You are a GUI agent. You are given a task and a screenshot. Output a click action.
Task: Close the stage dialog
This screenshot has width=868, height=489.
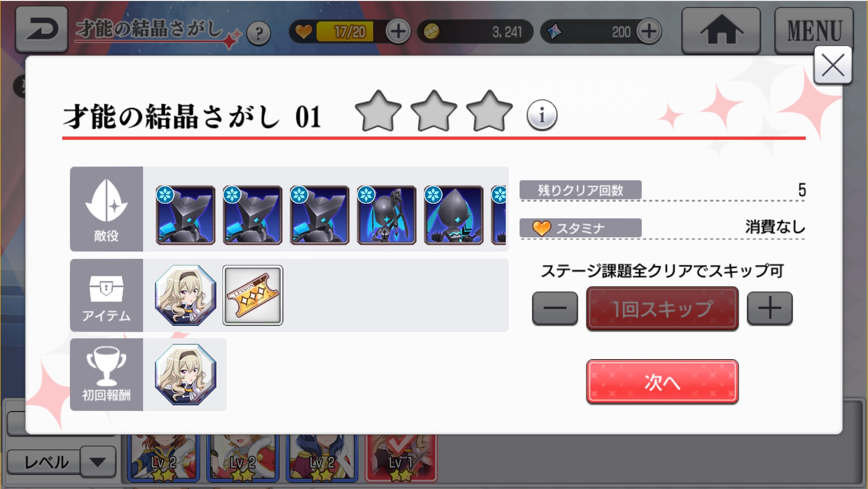click(833, 65)
